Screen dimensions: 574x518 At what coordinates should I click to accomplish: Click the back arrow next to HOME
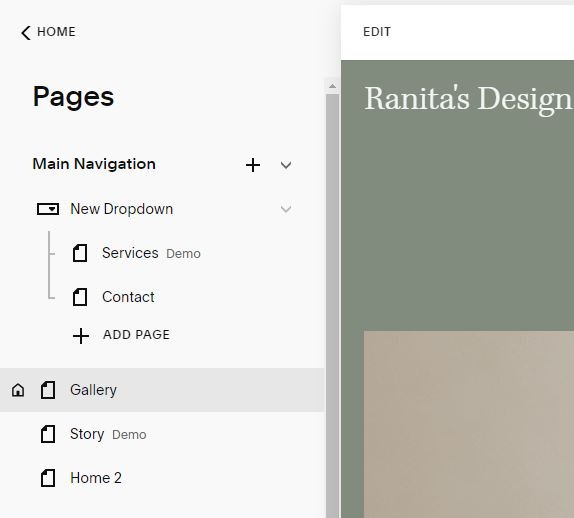click(26, 33)
